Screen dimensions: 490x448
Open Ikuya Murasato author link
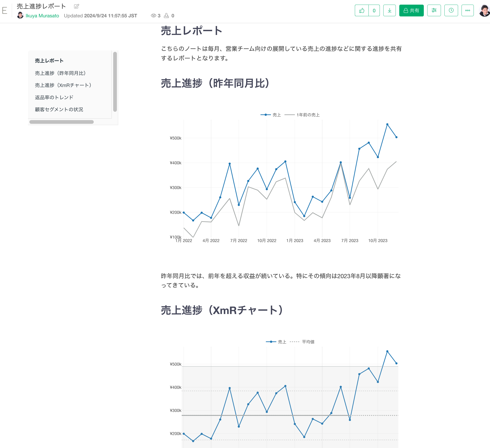42,16
